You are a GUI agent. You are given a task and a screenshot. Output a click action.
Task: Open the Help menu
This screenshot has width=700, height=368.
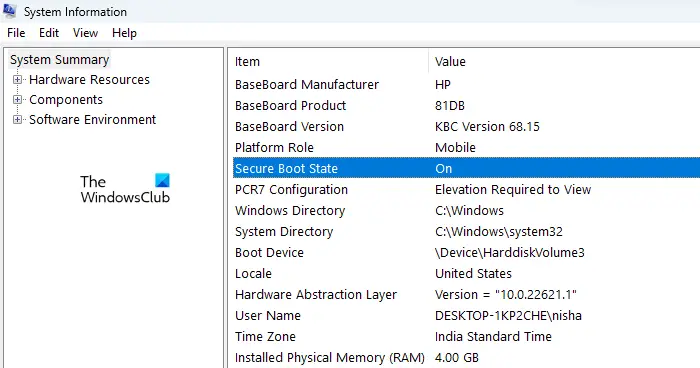tap(124, 33)
